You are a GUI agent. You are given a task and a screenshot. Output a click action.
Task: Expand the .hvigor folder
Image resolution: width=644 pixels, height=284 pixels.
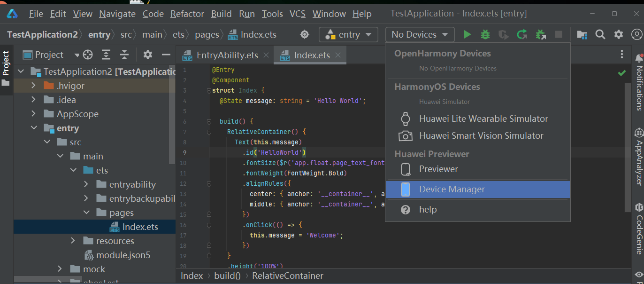click(x=33, y=86)
